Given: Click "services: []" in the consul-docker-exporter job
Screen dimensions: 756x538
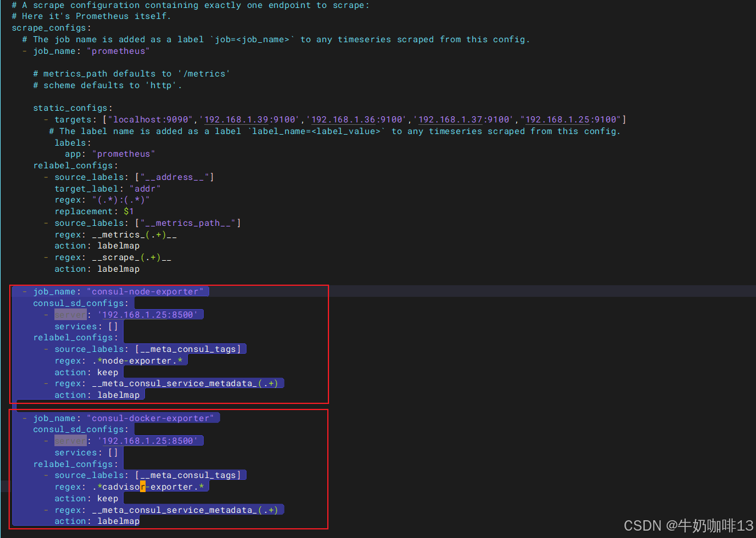Looking at the screenshot, I should pos(86,452).
